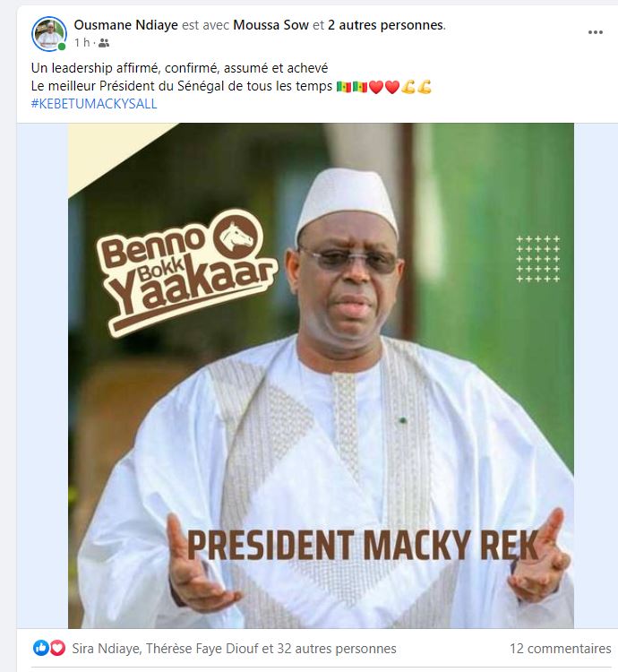Click the red heart reaction icon
618x672 pixels.
(57, 648)
